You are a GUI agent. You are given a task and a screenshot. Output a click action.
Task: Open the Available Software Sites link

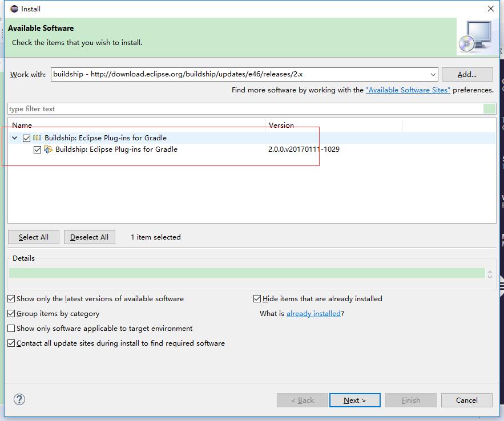pos(408,90)
